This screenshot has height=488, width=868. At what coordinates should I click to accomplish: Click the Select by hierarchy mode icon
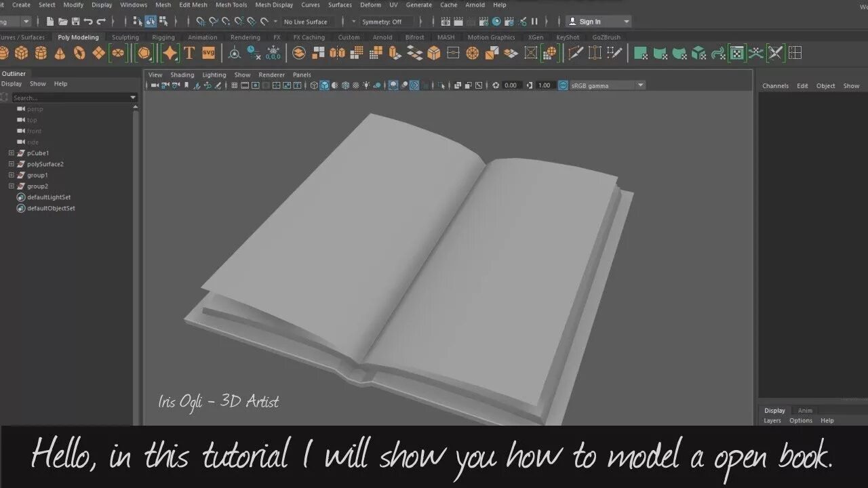click(138, 22)
